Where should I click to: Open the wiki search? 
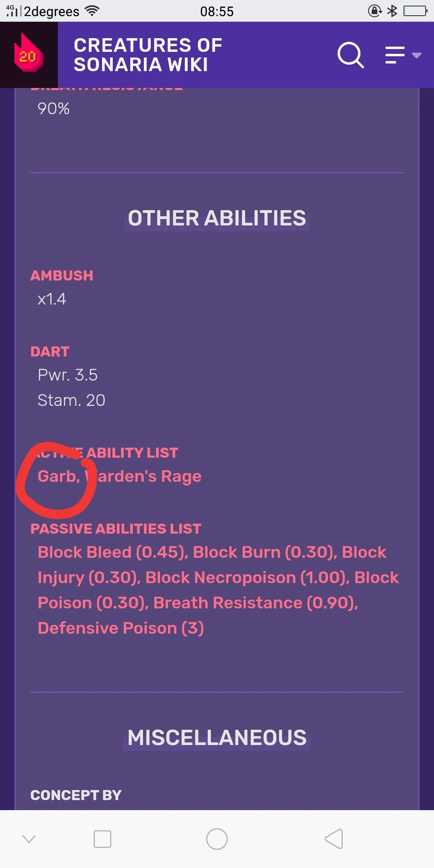pos(350,55)
